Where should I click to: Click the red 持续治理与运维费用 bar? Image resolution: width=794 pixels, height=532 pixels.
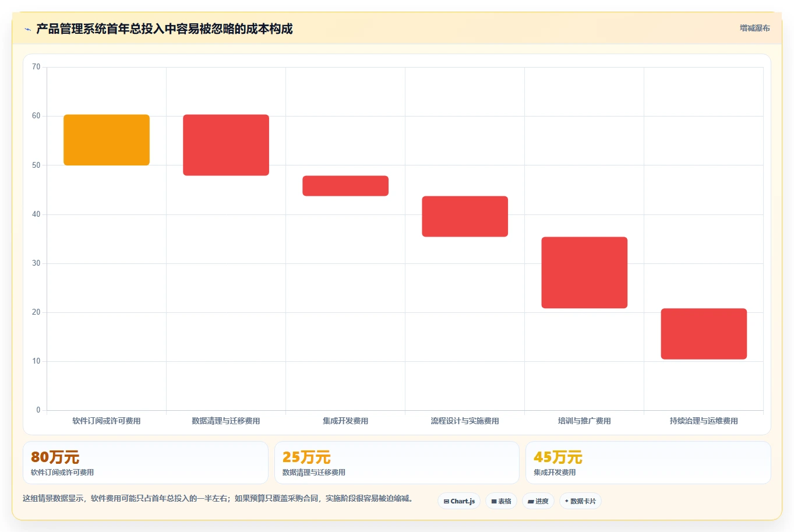pyautogui.click(x=704, y=334)
